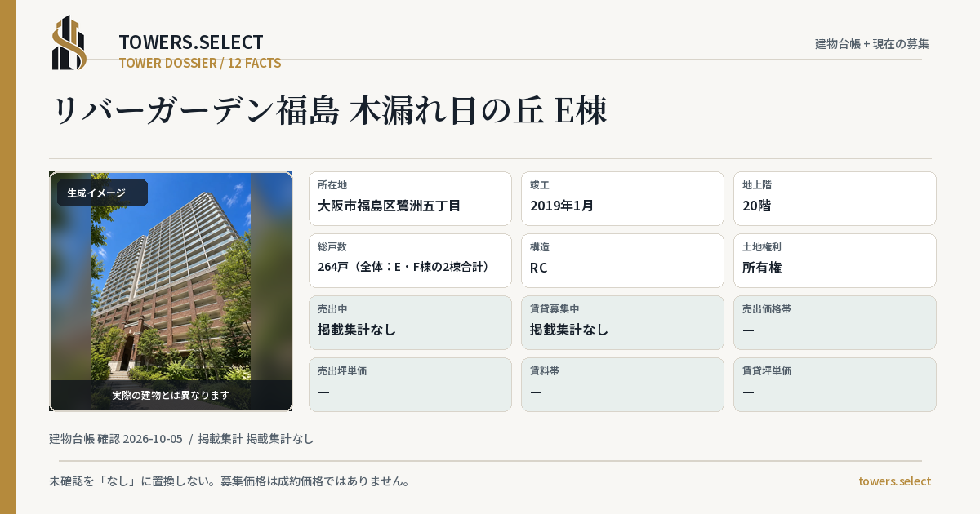
Task: Select the 所在地 card with 大阪市福島区鷺洲五丁目
Action: (410, 198)
